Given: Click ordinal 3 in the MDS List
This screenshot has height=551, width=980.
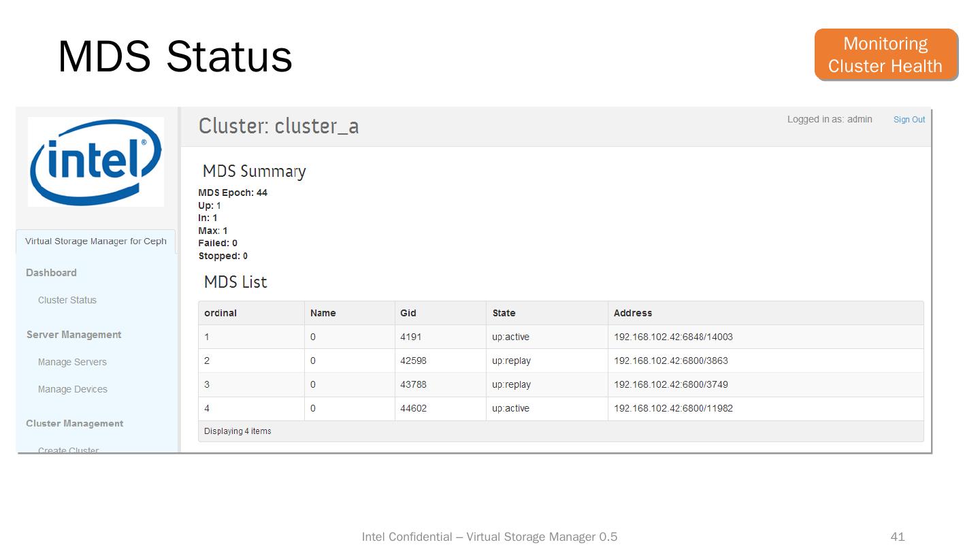Looking at the screenshot, I should click(207, 384).
